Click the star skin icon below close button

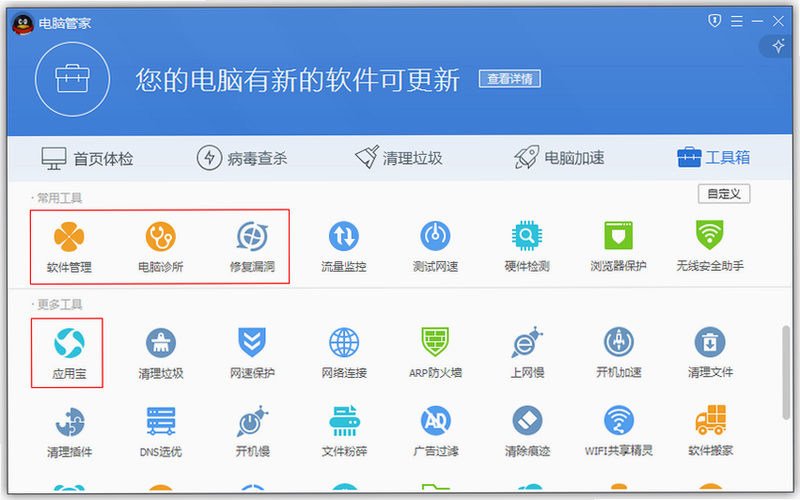coord(778,46)
